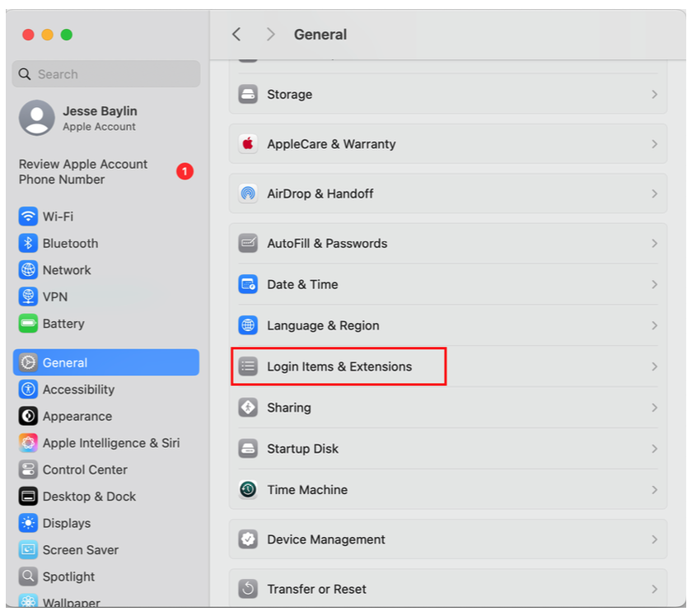Screen dimensions: 692x616
Task: Click the red AppleCare & Warranty icon
Action: [248, 144]
